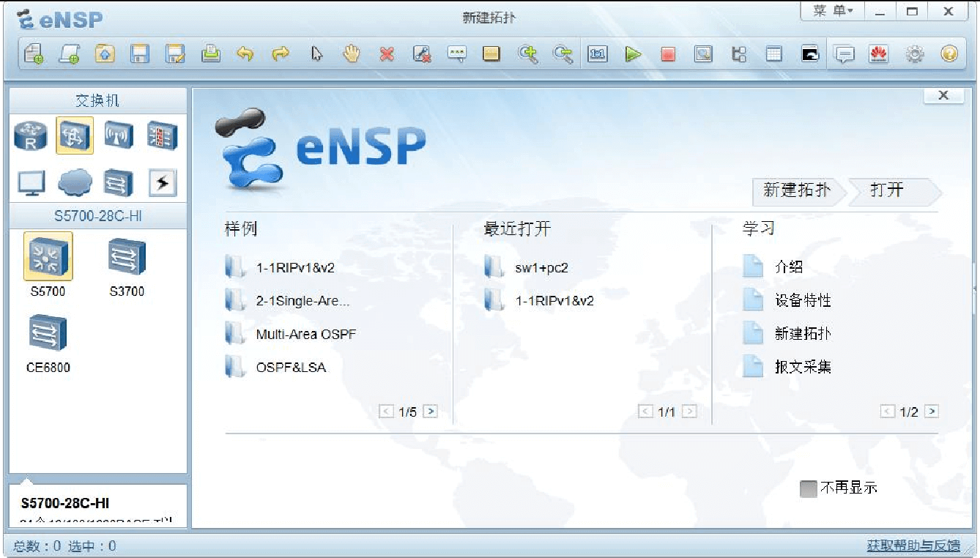Click the 新建拓扑 button

tap(798, 190)
